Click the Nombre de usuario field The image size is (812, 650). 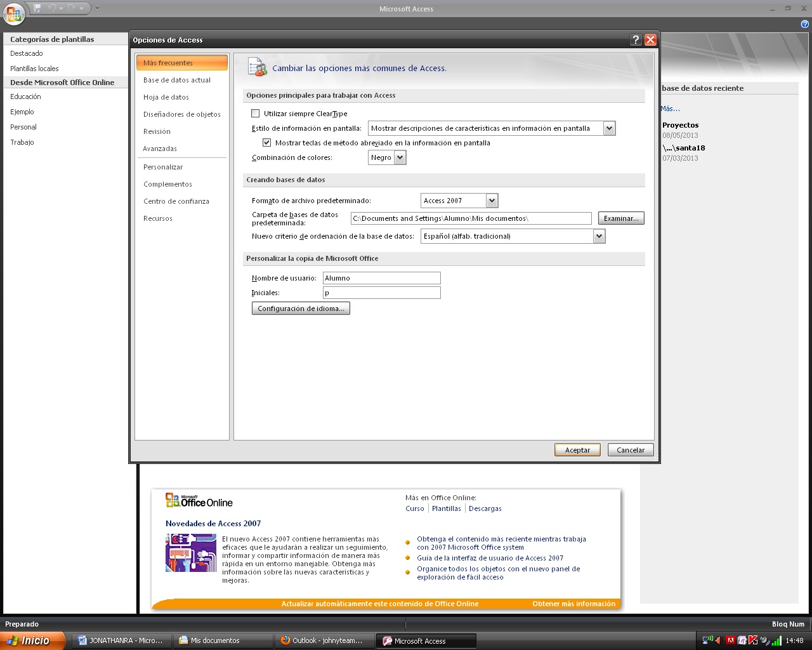(x=382, y=278)
